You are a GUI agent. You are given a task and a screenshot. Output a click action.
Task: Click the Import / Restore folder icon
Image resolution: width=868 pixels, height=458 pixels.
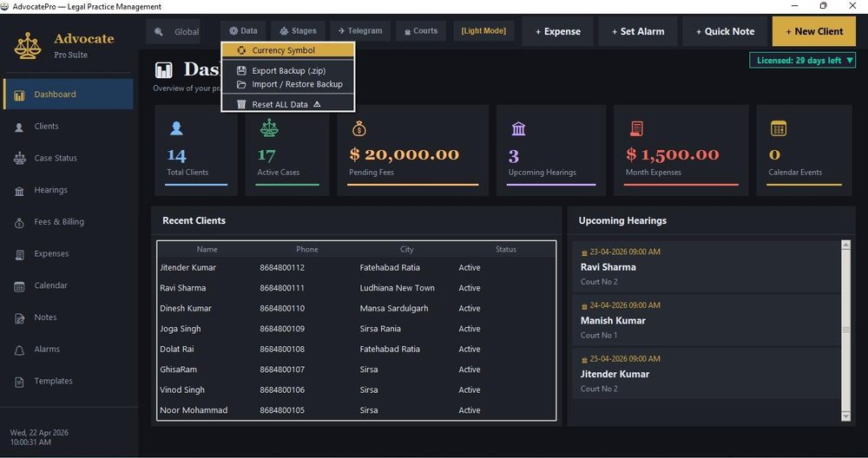click(x=241, y=85)
